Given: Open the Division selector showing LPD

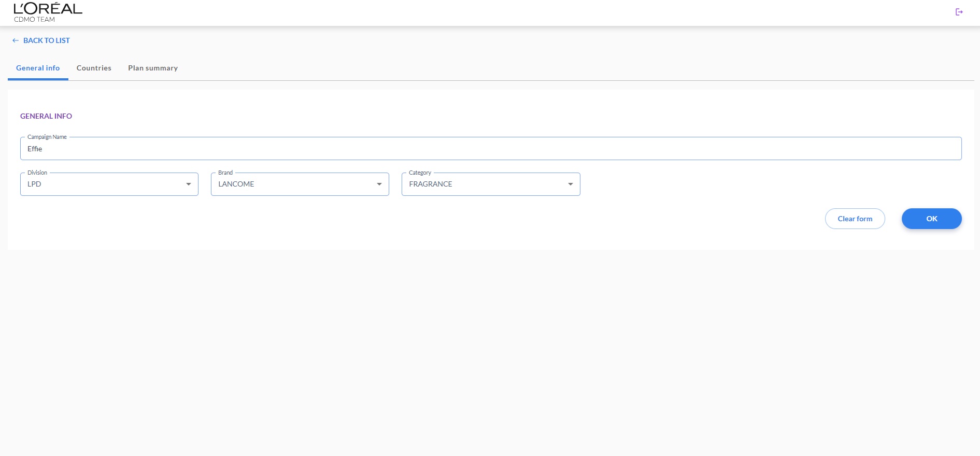Looking at the screenshot, I should click(x=104, y=184).
